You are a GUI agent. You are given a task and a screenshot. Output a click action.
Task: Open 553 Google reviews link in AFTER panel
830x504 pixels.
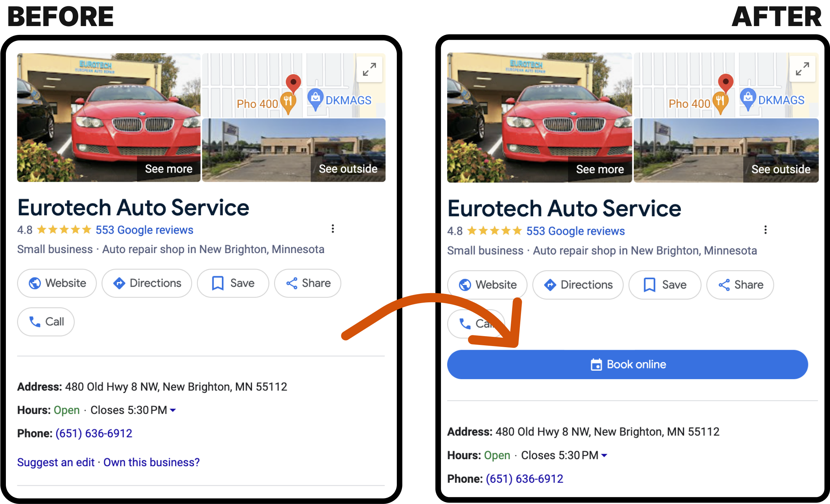point(575,231)
